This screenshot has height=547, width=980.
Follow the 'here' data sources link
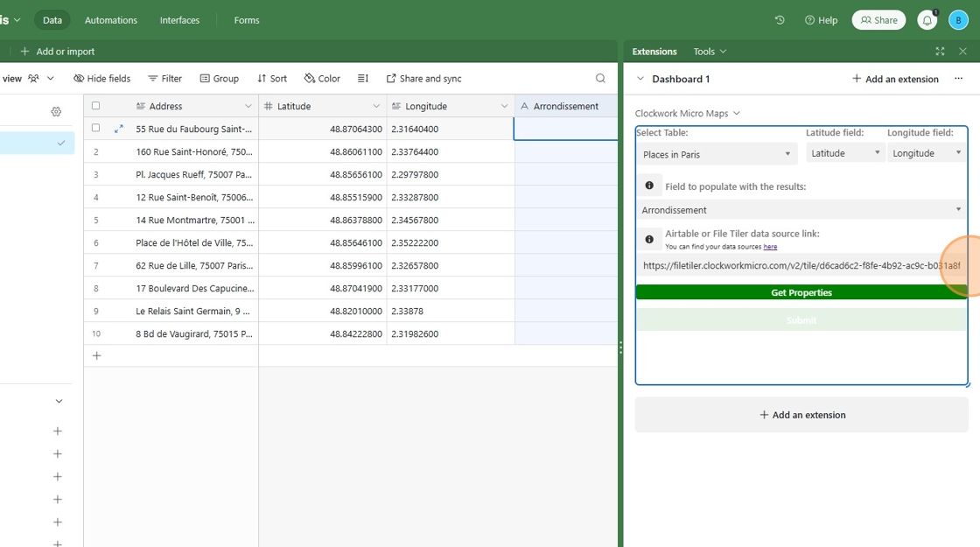click(x=770, y=246)
